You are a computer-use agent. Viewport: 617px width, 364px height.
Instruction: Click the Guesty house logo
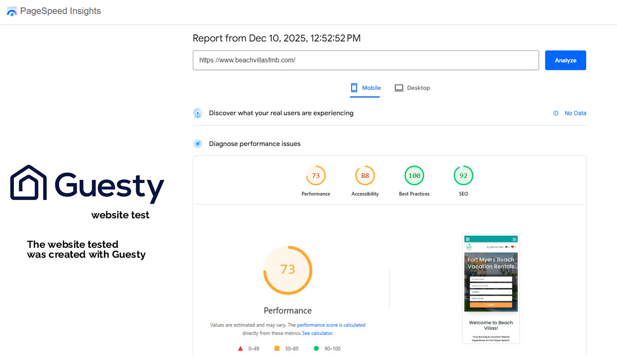[29, 183]
